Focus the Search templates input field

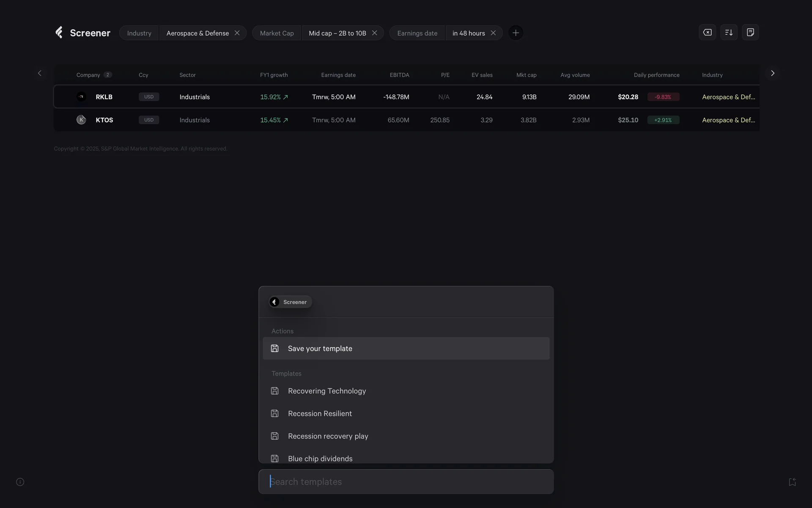click(x=406, y=482)
